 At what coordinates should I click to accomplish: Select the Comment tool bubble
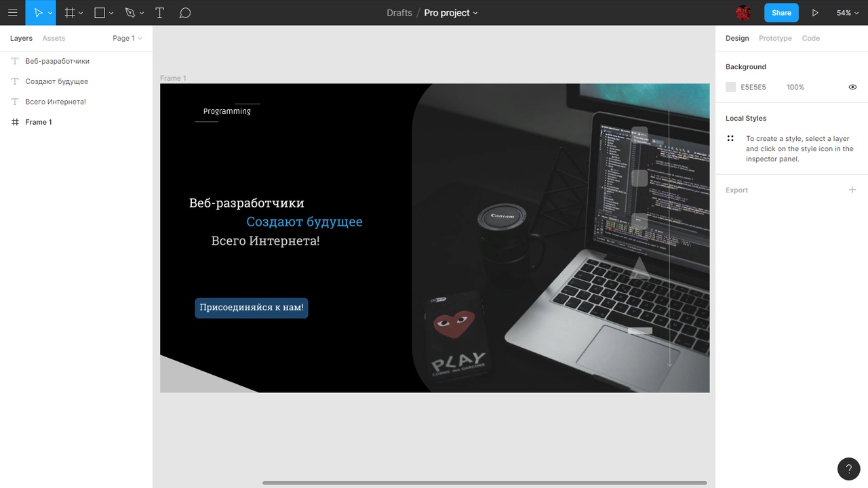pyautogui.click(x=185, y=13)
